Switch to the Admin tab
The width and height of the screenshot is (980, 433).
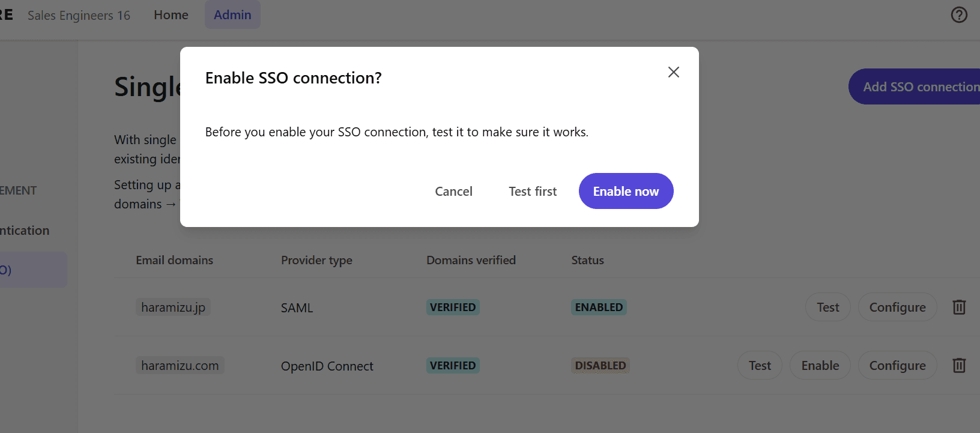pyautogui.click(x=232, y=15)
